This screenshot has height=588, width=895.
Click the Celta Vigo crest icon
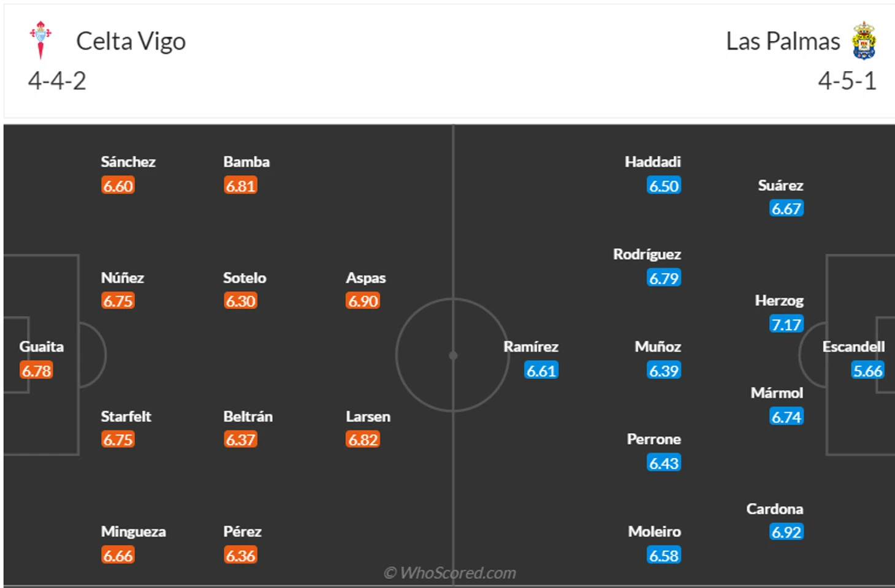point(41,40)
